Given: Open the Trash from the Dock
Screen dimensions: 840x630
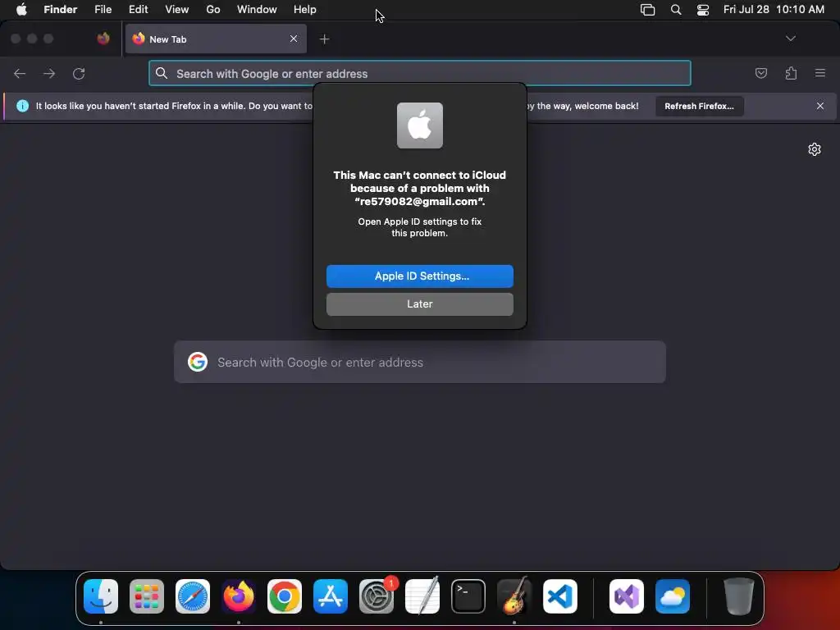Looking at the screenshot, I should [739, 596].
